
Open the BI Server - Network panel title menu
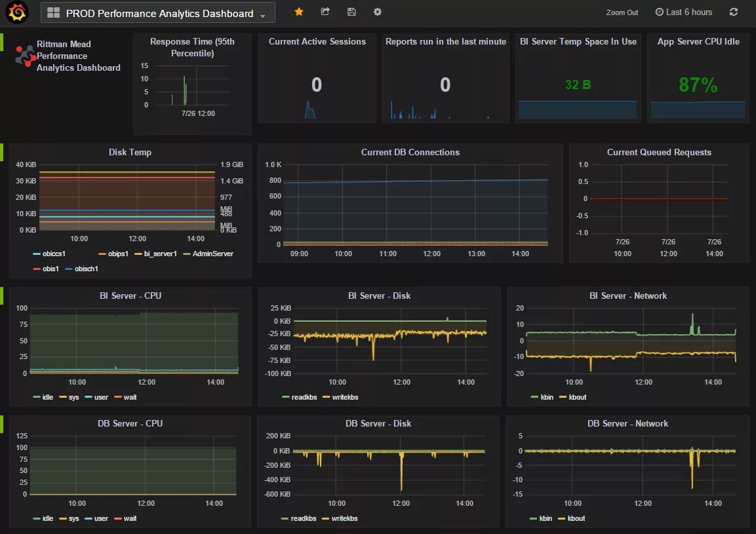click(627, 296)
